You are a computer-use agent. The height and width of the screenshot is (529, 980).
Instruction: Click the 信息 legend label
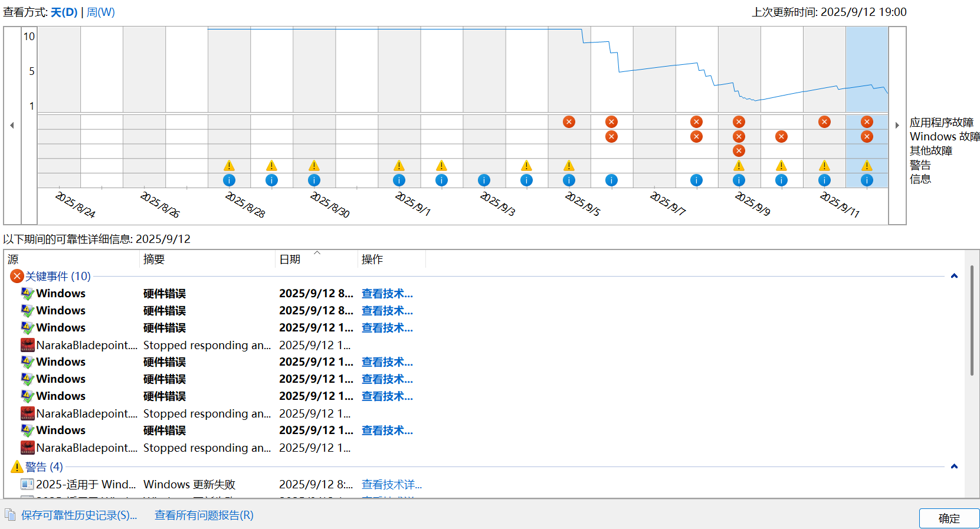pos(920,179)
